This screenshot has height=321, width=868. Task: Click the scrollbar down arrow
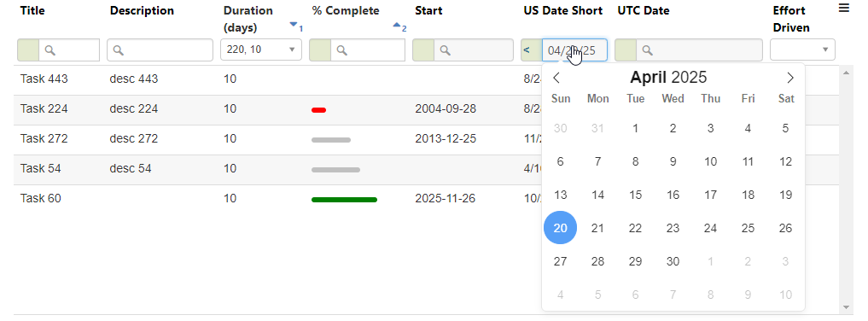(845, 307)
